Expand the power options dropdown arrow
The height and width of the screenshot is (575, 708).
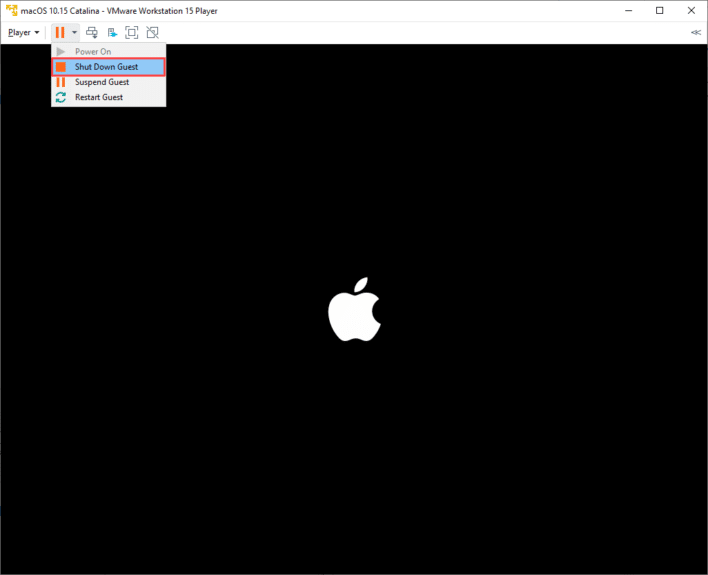(x=75, y=33)
